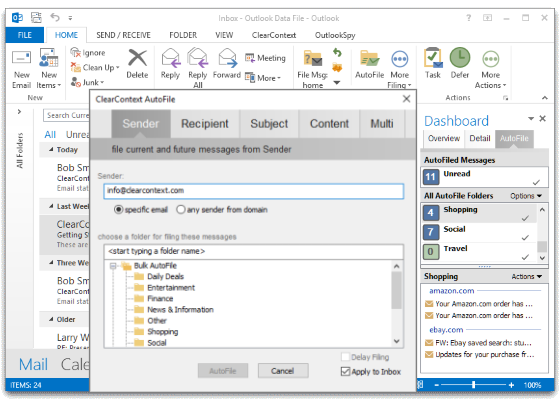Select the Finance folder
This screenshot has height=400, width=560.
[160, 299]
